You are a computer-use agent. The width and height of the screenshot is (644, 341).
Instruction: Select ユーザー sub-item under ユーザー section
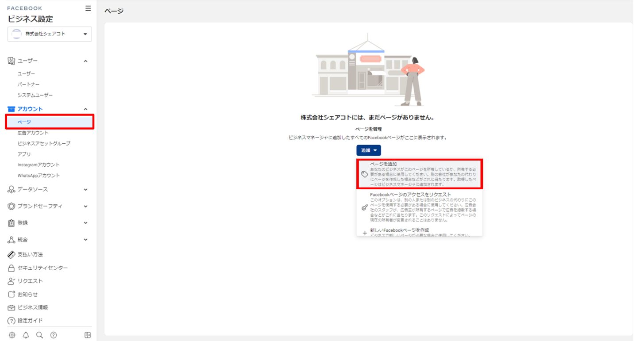(26, 74)
